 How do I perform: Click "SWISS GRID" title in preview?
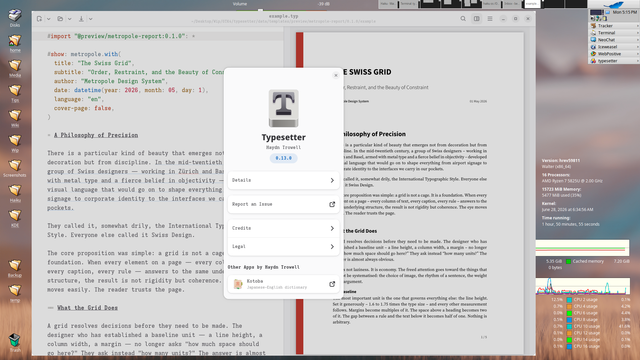(x=370, y=72)
